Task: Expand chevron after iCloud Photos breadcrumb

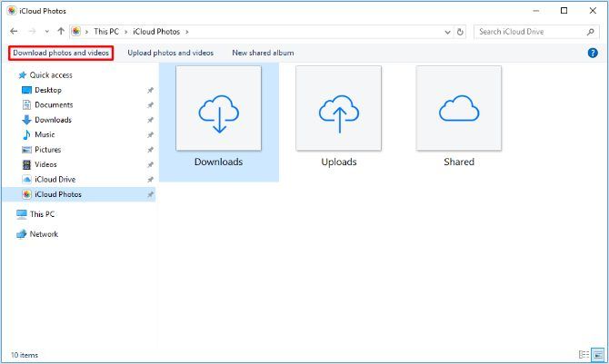Action: coord(187,32)
